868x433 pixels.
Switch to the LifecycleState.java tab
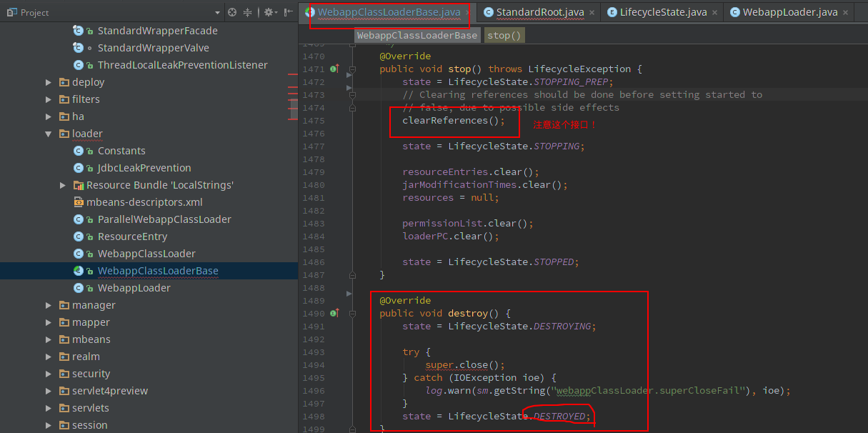click(663, 12)
